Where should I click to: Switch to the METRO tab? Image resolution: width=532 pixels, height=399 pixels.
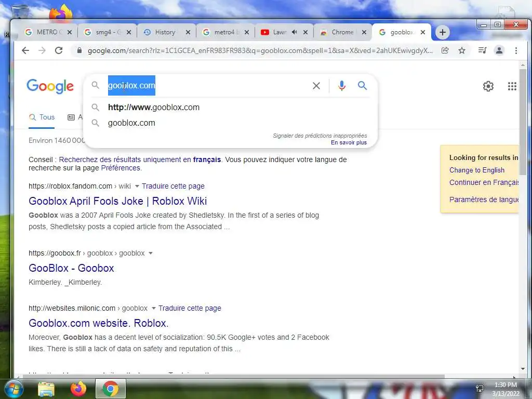point(47,32)
